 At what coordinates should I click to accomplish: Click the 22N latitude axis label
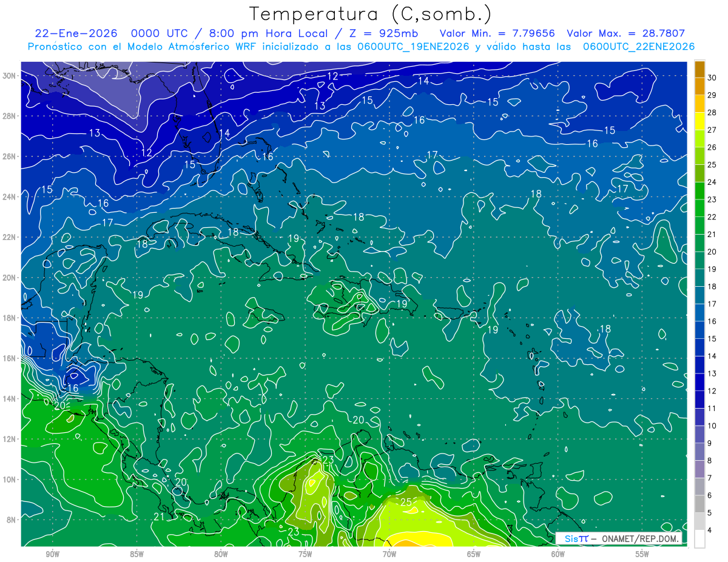pos(10,237)
